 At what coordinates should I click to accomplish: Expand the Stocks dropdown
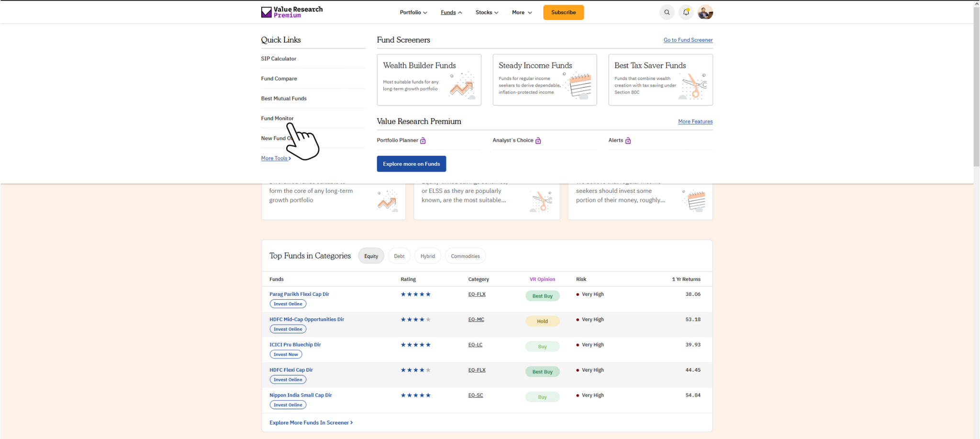487,12
